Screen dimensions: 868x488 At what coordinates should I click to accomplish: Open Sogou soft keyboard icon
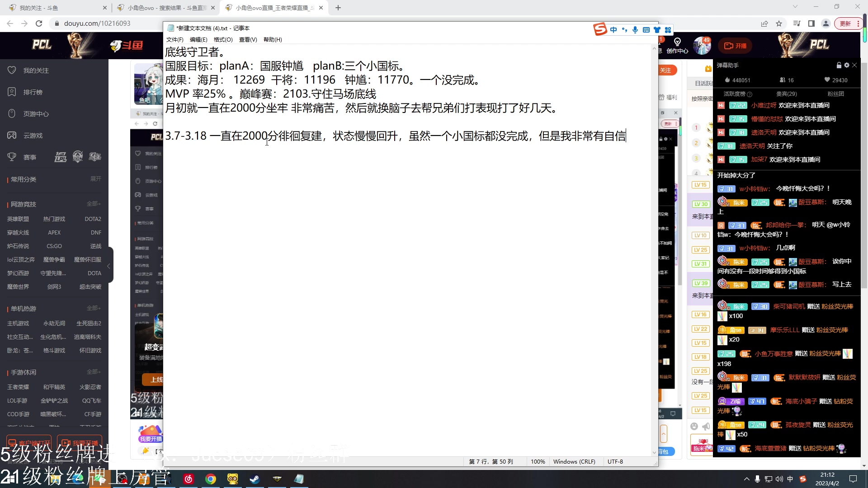(x=646, y=30)
